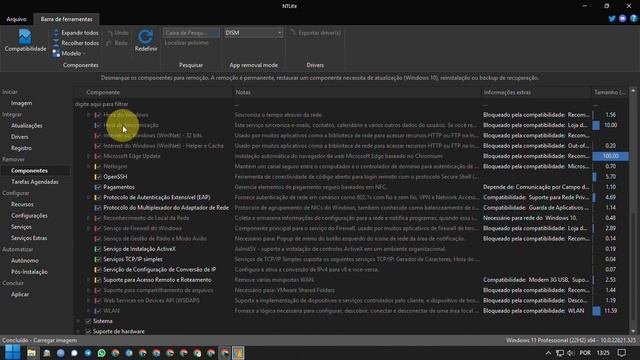The width and height of the screenshot is (640, 360).
Task: Open Atualizações in the sidebar
Action: click(27, 126)
